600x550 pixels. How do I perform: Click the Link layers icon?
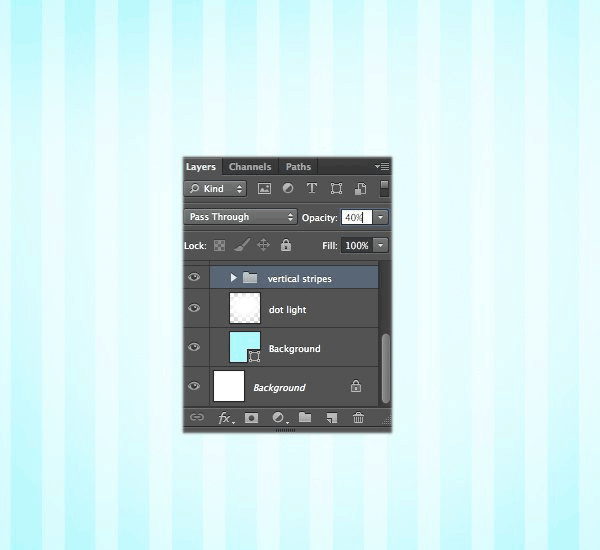(x=197, y=417)
